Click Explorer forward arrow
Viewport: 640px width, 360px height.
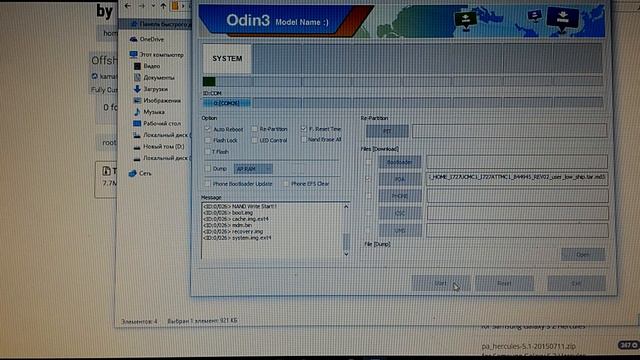coord(142,6)
